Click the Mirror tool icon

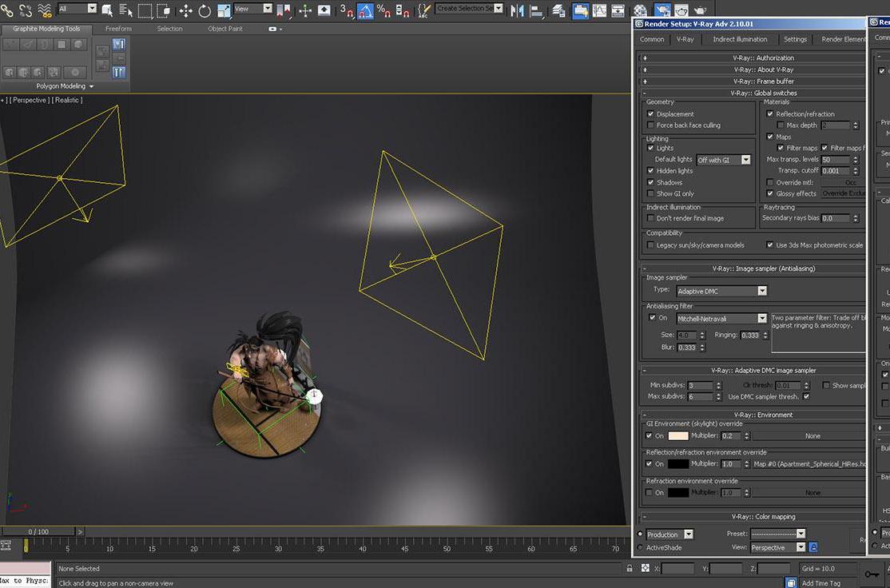[517, 10]
